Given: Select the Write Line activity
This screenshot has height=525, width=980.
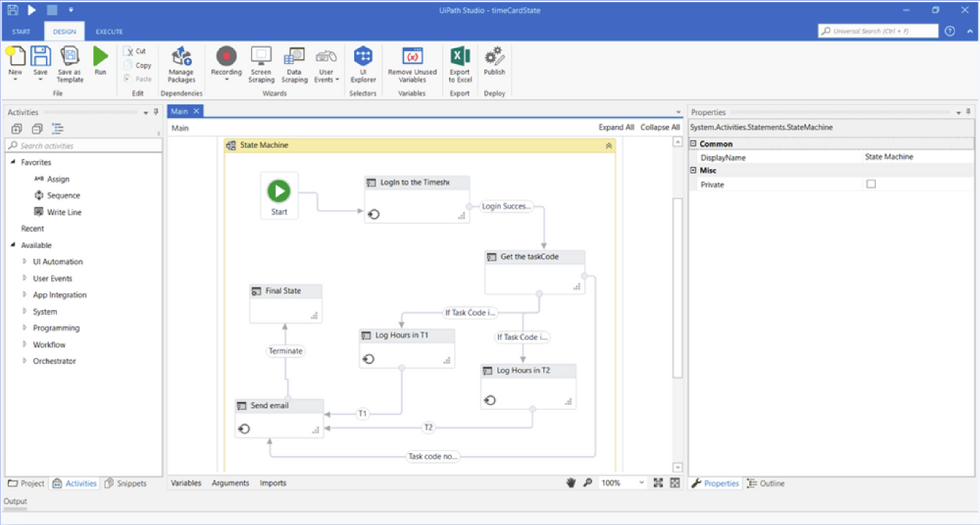Looking at the screenshot, I should 58,212.
